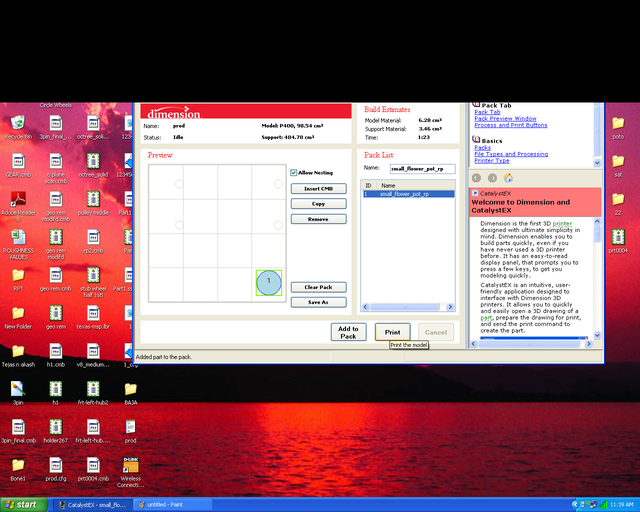Click the Name column header in Pack List
Screen dimensions: 640x512
click(415, 185)
